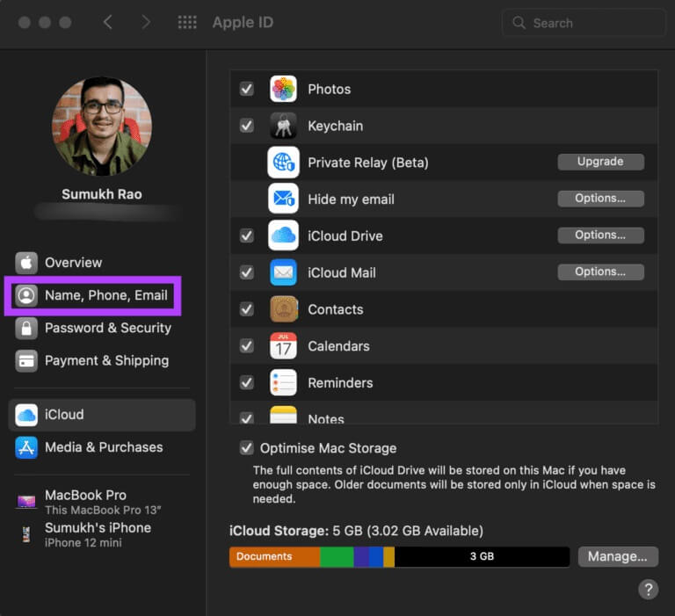Disable the Calendars checkbox
675x616 pixels.
[x=247, y=345]
